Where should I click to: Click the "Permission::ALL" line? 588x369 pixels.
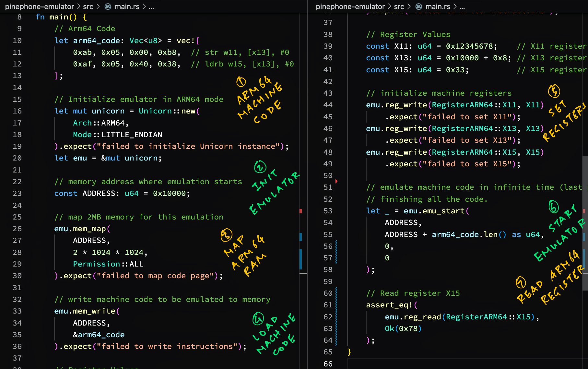108,264
